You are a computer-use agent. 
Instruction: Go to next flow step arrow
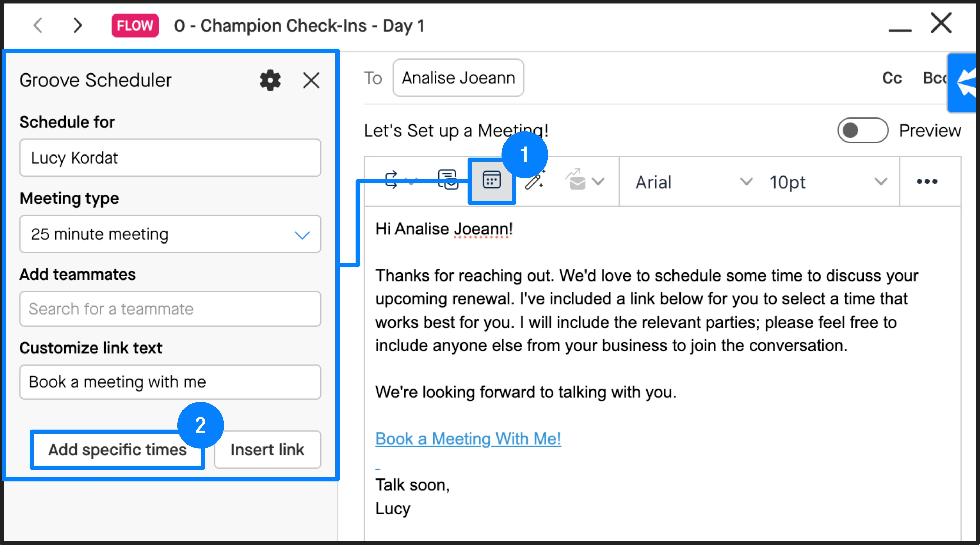(77, 26)
